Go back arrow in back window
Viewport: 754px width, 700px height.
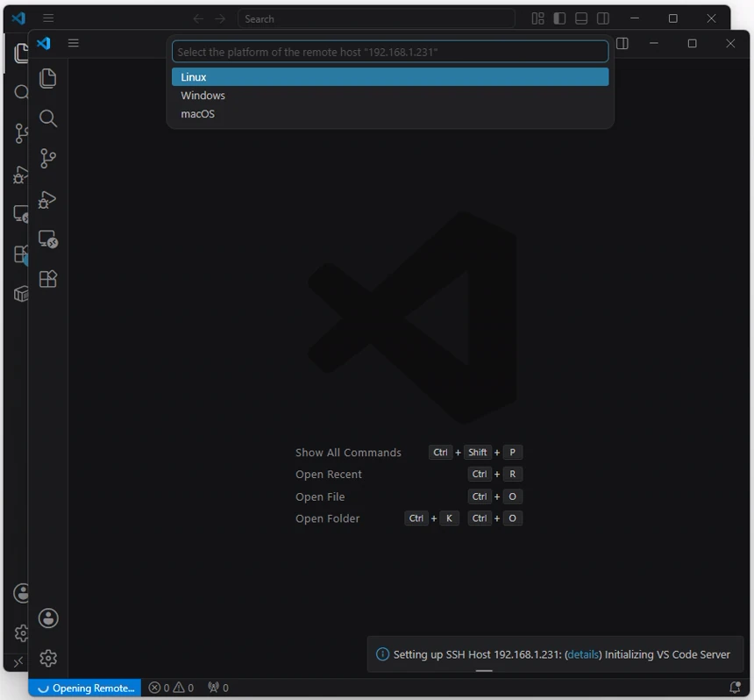click(x=198, y=18)
